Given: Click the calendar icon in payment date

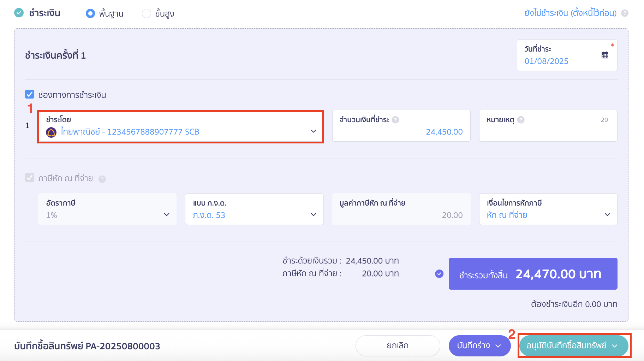Looking at the screenshot, I should pos(605,55).
